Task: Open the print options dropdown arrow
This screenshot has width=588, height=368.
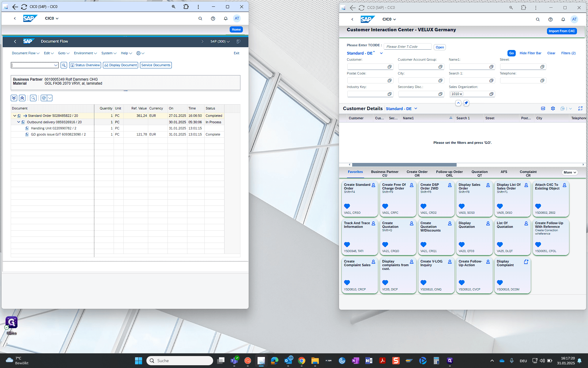Action: pyautogui.click(x=50, y=98)
